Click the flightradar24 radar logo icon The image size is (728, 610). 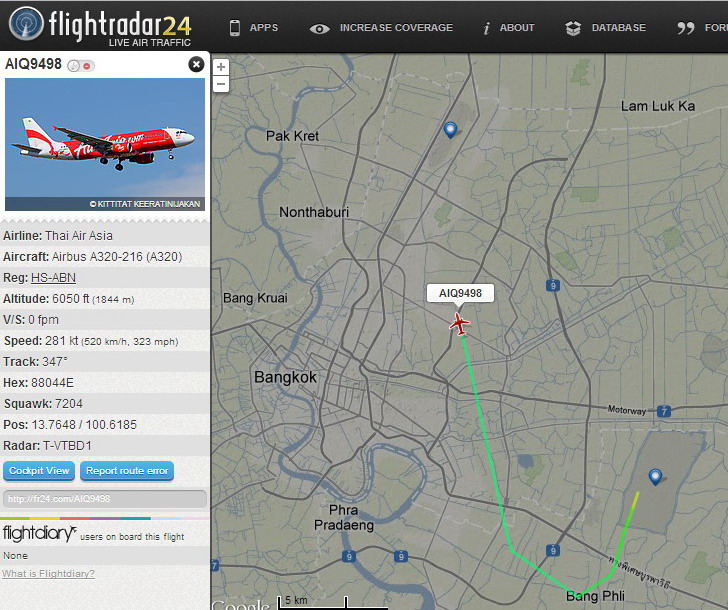[26, 23]
